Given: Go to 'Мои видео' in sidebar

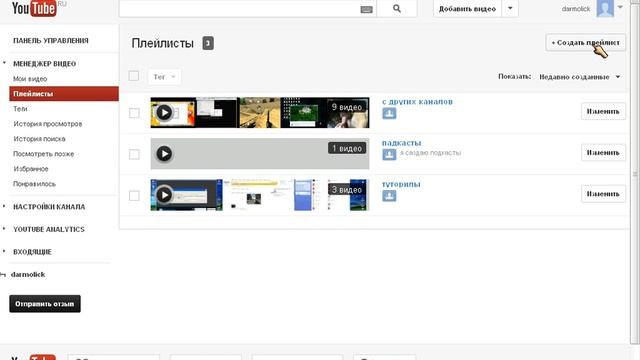Looking at the screenshot, I should pyautogui.click(x=30, y=79).
